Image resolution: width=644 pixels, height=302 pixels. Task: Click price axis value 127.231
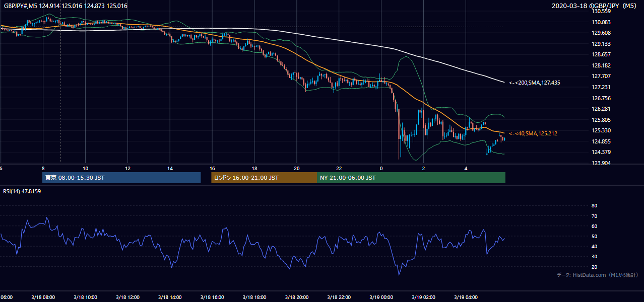601,87
